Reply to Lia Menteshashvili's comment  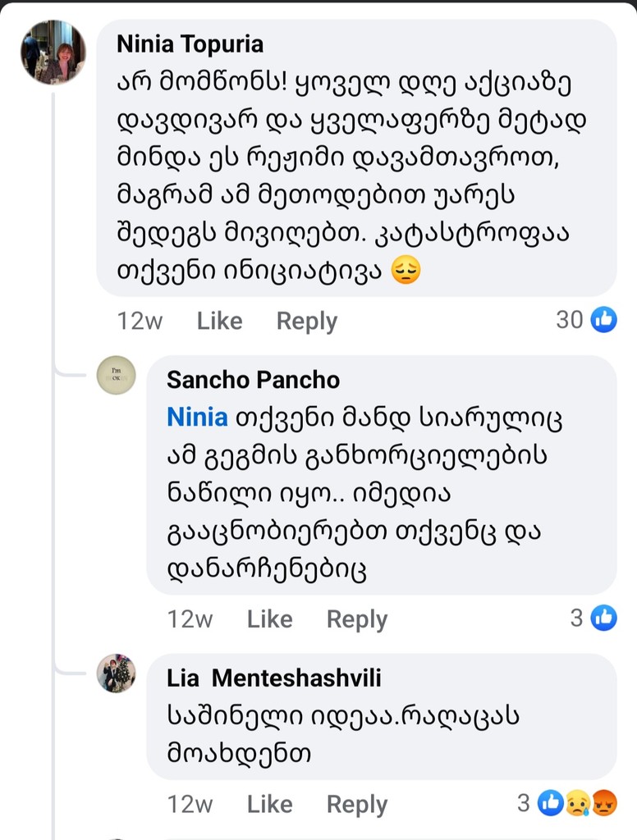click(356, 804)
